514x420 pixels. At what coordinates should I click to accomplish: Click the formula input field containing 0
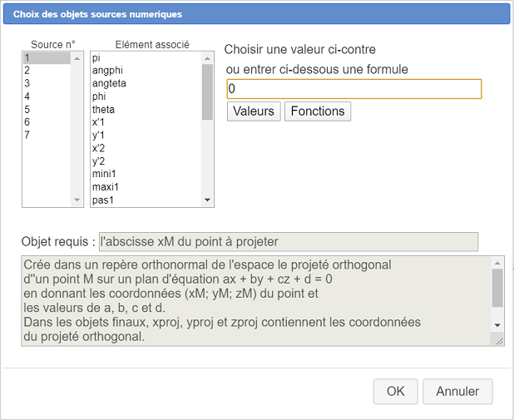pos(354,89)
